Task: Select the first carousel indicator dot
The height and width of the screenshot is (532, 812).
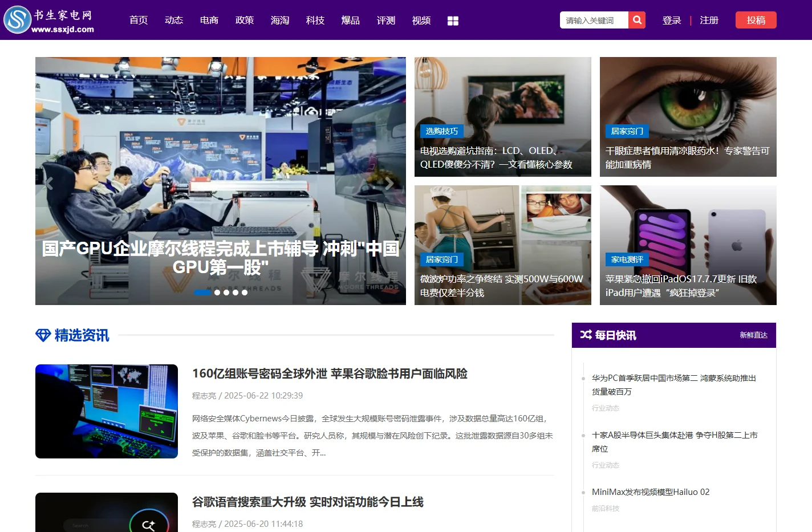Action: click(202, 292)
